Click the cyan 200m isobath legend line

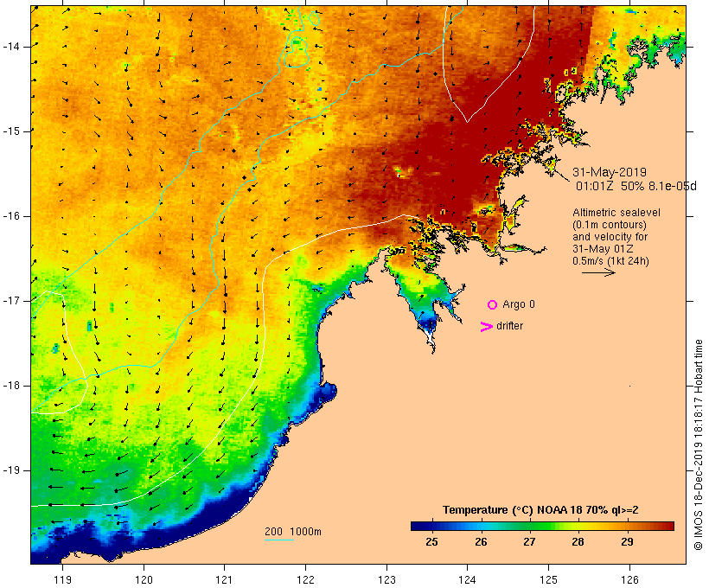pos(279,540)
